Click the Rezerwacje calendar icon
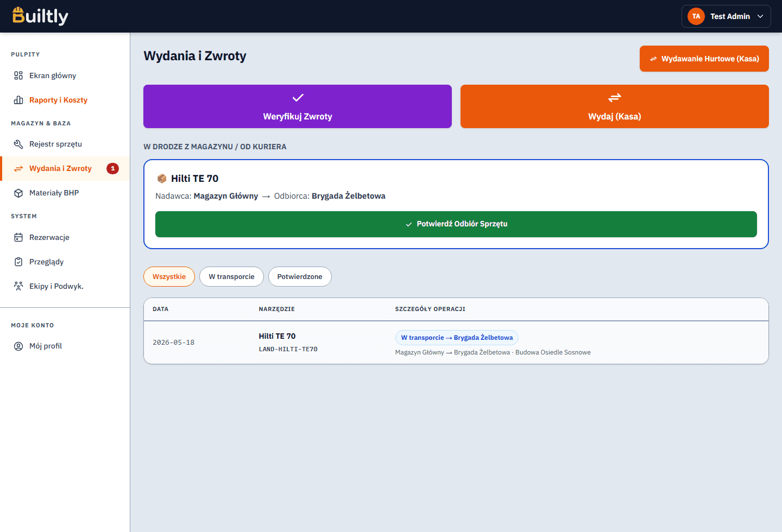This screenshot has width=782, height=532. click(18, 237)
